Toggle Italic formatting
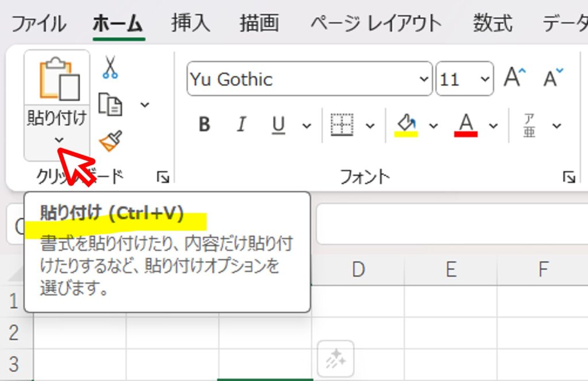 click(x=242, y=125)
